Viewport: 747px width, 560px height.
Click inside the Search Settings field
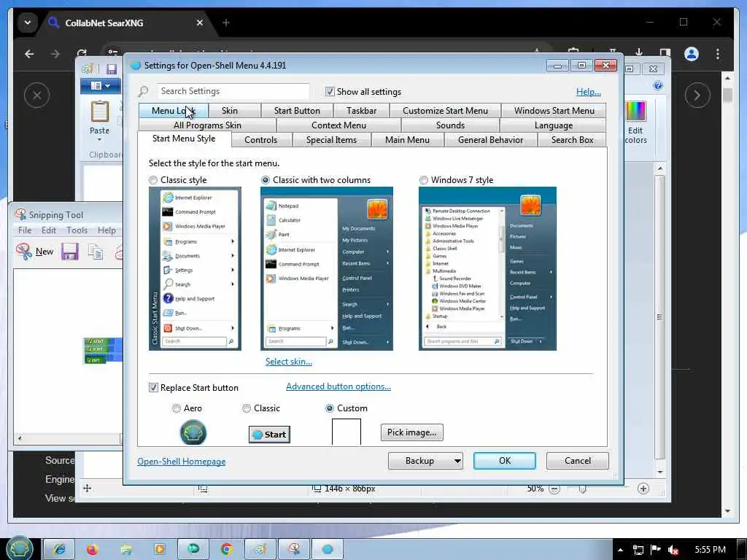[233, 91]
